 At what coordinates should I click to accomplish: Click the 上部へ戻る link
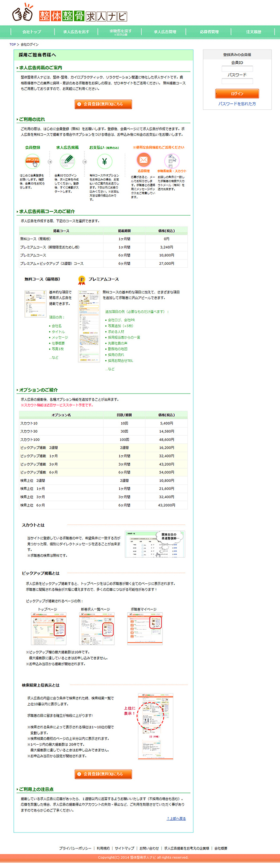(176, 819)
